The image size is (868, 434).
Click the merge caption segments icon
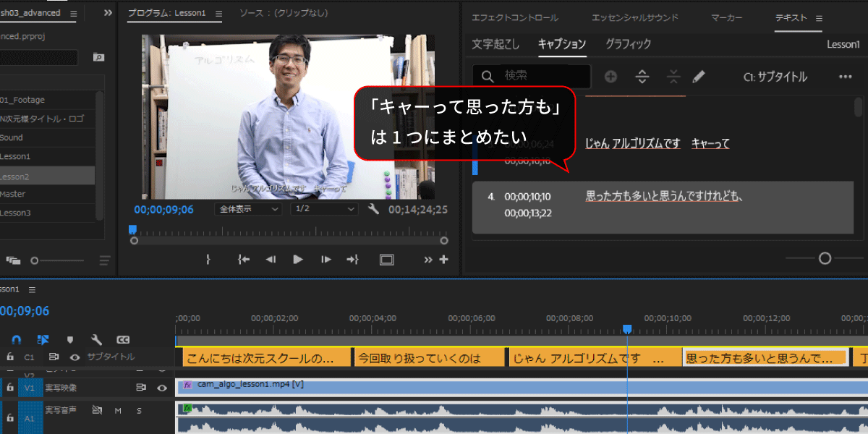pyautogui.click(x=673, y=77)
